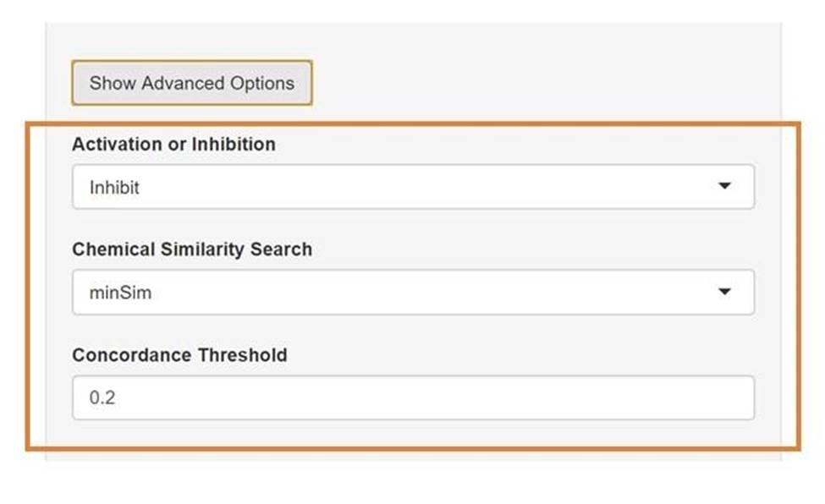This screenshot has width=825, height=504.
Task: Click the Concordance Threshold label
Action: coord(179,355)
